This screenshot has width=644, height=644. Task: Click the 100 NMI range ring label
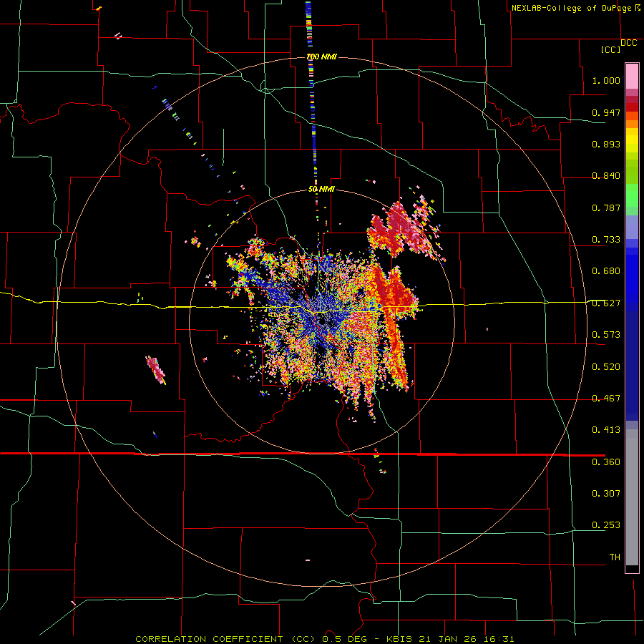tap(321, 57)
